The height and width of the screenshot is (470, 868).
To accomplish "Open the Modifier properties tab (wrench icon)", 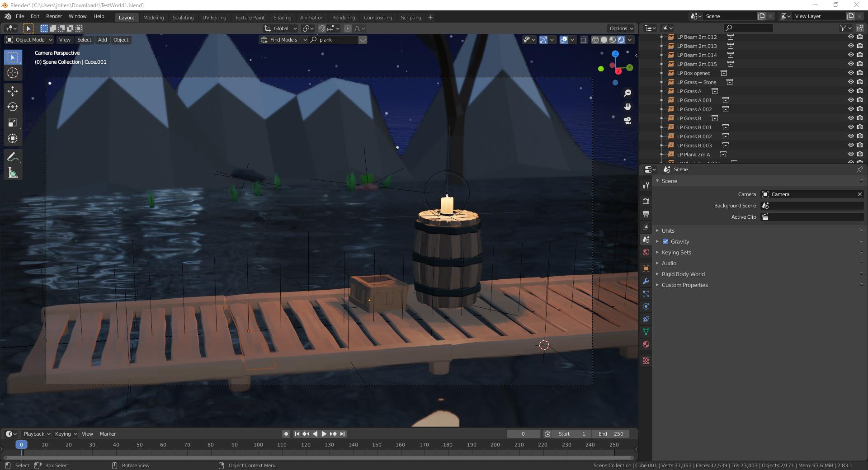I will [646, 281].
